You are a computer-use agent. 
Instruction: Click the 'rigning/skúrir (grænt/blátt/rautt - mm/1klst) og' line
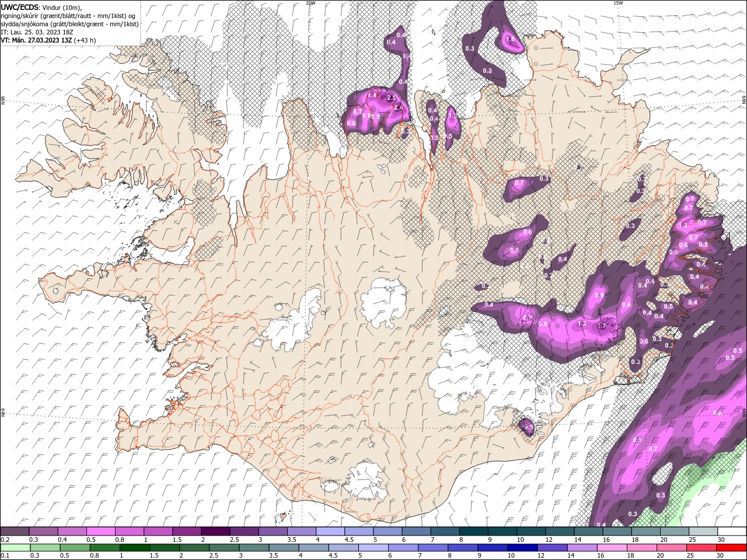(69, 15)
